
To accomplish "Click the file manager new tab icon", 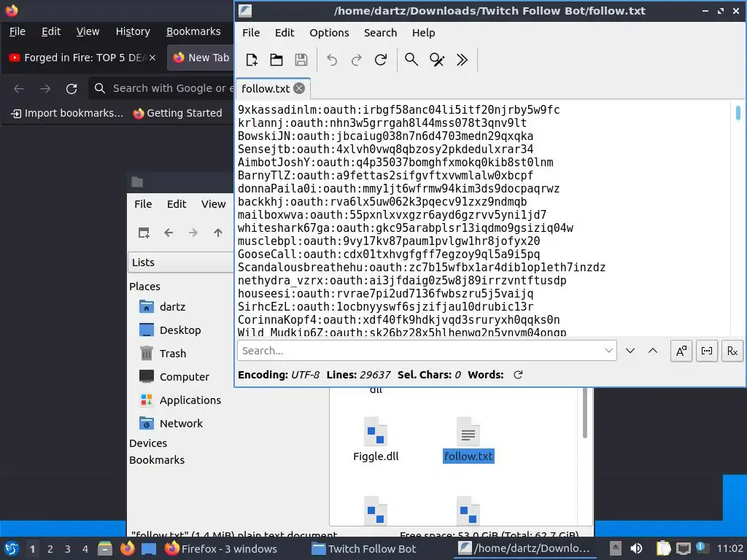I will (x=144, y=233).
